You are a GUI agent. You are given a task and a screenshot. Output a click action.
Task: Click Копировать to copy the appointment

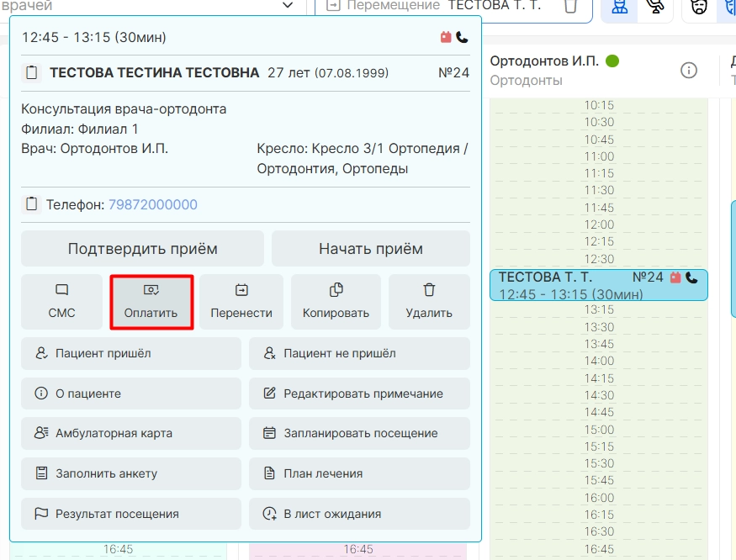[x=336, y=302]
